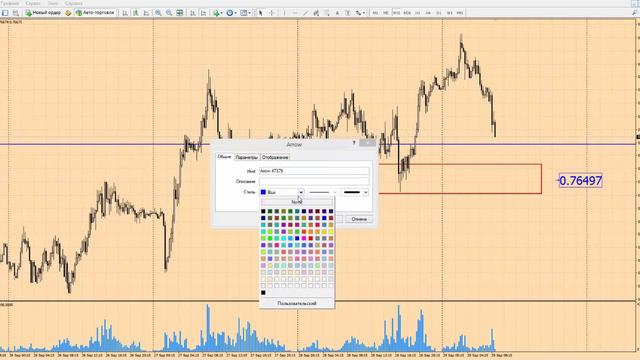Toggle chart shift from right border
The width and height of the screenshot is (640, 360).
click(203, 13)
